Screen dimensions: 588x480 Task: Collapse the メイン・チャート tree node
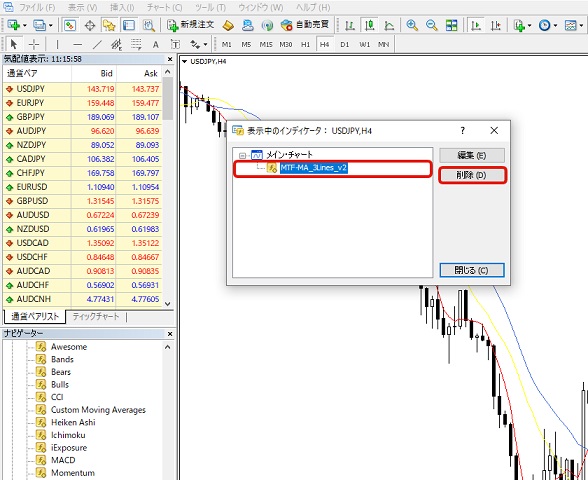coord(242,155)
